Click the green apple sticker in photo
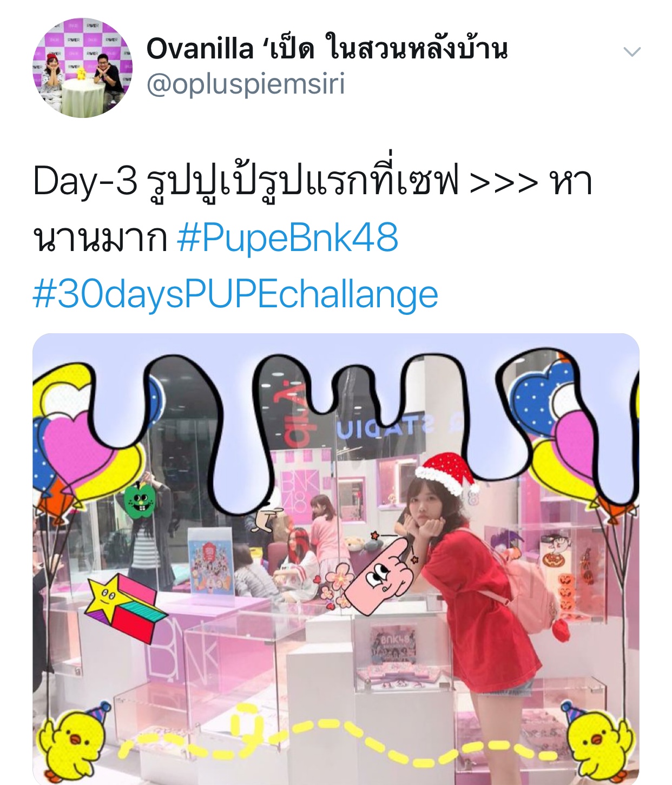Screen dimensions: 672x785 pos(140,500)
